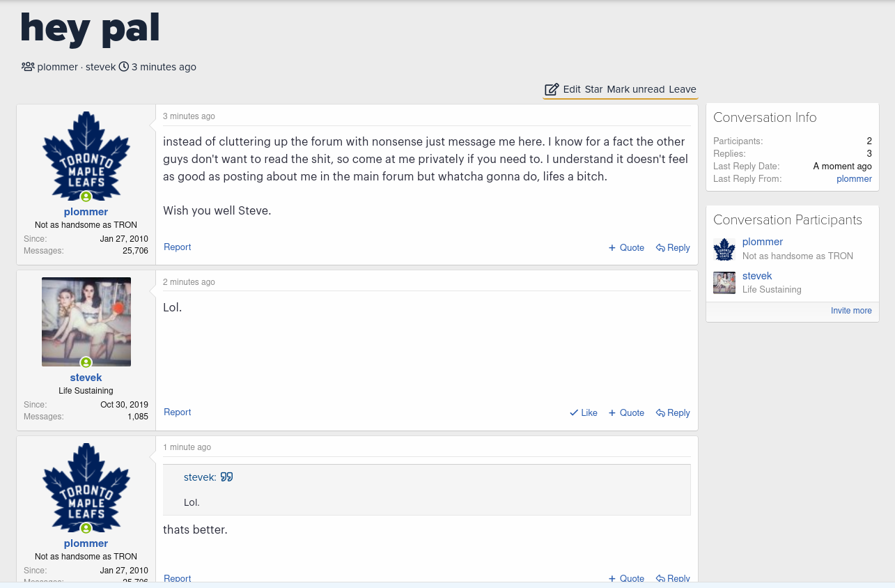The height and width of the screenshot is (588, 895).
Task: Report stevek's message
Action: click(x=177, y=412)
